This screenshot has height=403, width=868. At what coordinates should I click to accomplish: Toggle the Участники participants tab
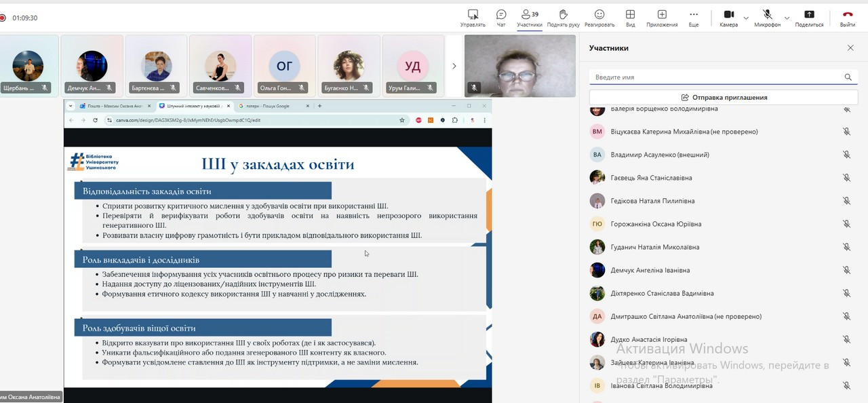click(x=529, y=18)
